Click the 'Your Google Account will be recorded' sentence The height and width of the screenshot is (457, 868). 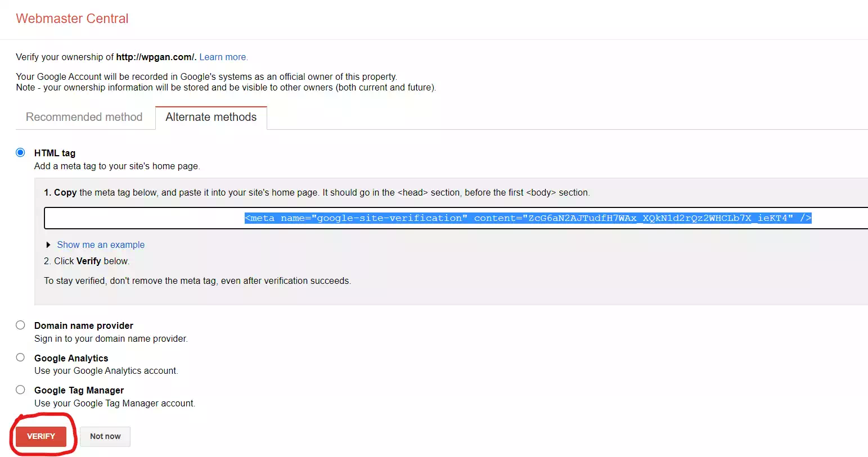pos(206,76)
